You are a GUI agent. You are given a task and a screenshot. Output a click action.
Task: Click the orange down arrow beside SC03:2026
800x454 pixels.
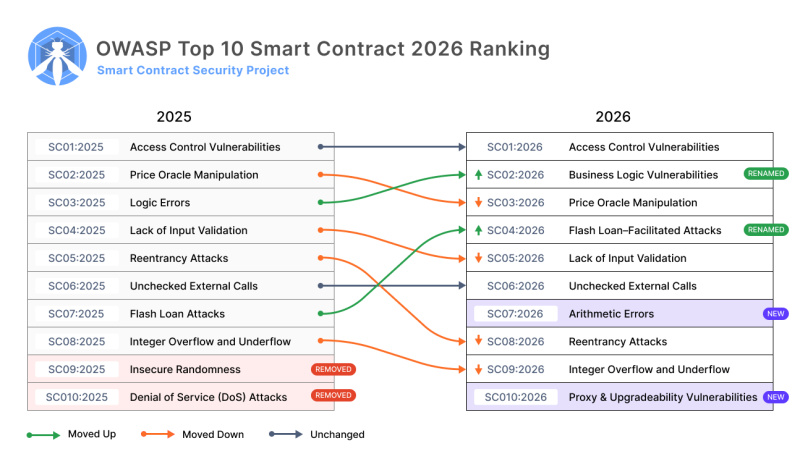(479, 203)
